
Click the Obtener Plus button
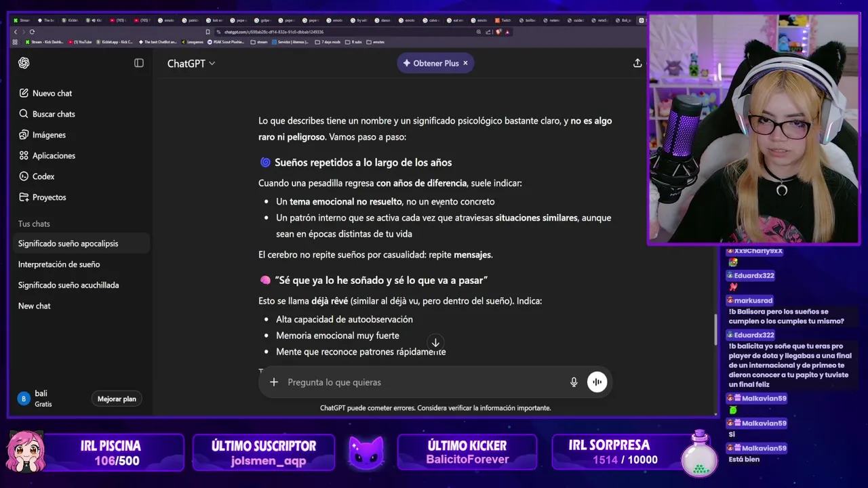click(435, 63)
